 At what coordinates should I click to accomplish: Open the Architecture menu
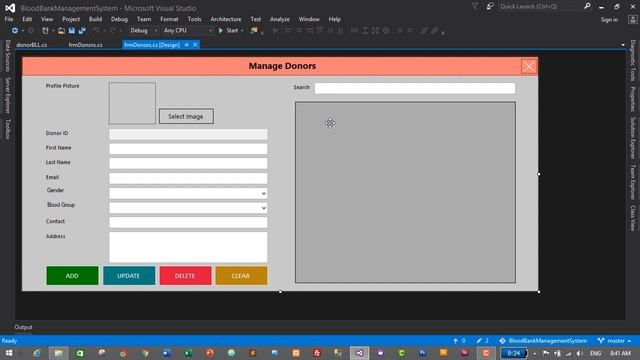pyautogui.click(x=226, y=19)
